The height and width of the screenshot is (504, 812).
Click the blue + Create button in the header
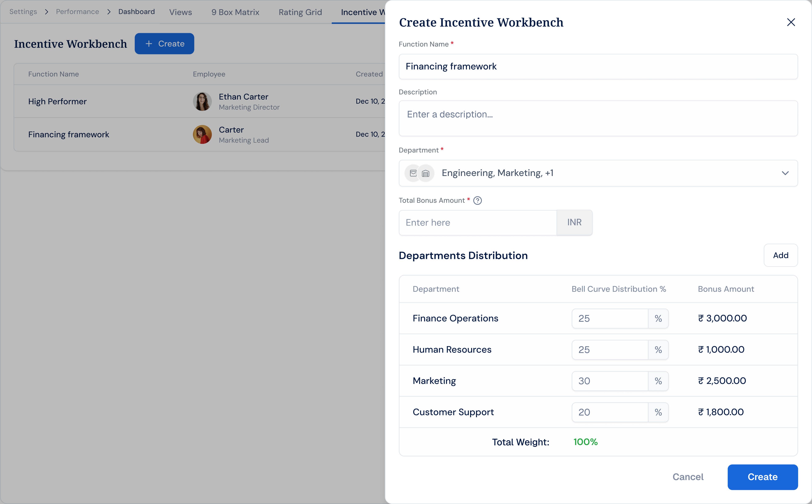[x=164, y=44]
